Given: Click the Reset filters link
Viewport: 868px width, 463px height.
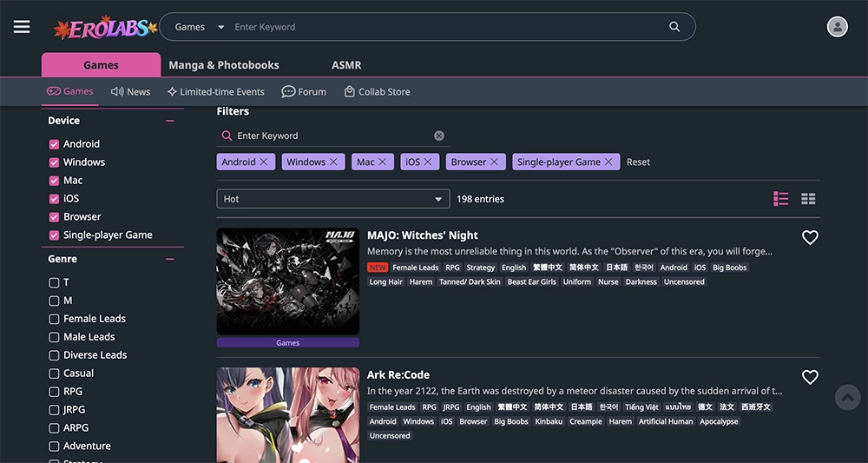Looking at the screenshot, I should [638, 162].
